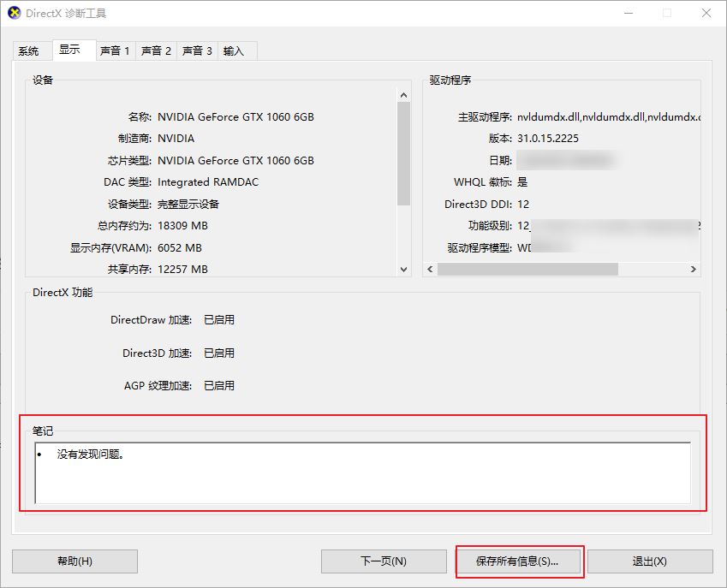Screen dimensions: 727x588
Task: Click the 12257 MB shared memory value
Action: [182, 270]
